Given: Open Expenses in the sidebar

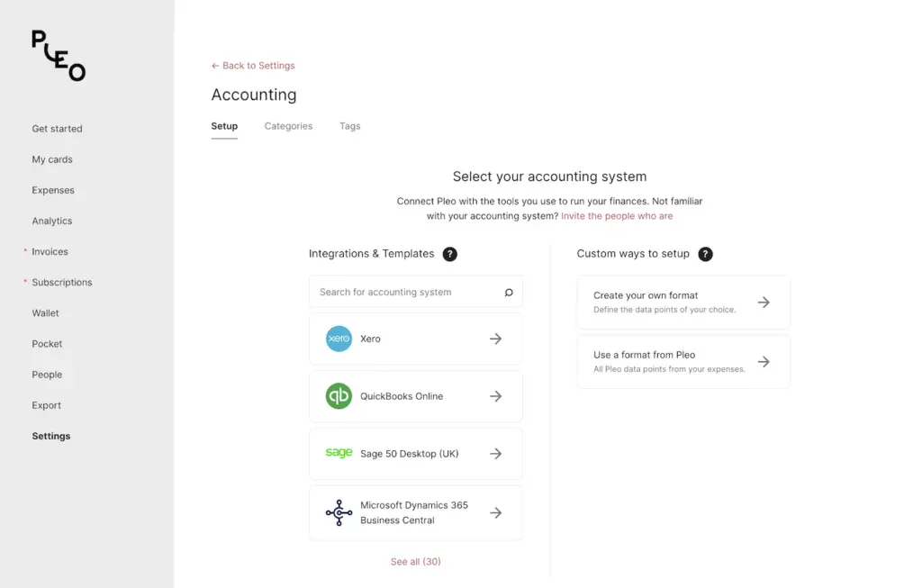Looking at the screenshot, I should [x=53, y=190].
